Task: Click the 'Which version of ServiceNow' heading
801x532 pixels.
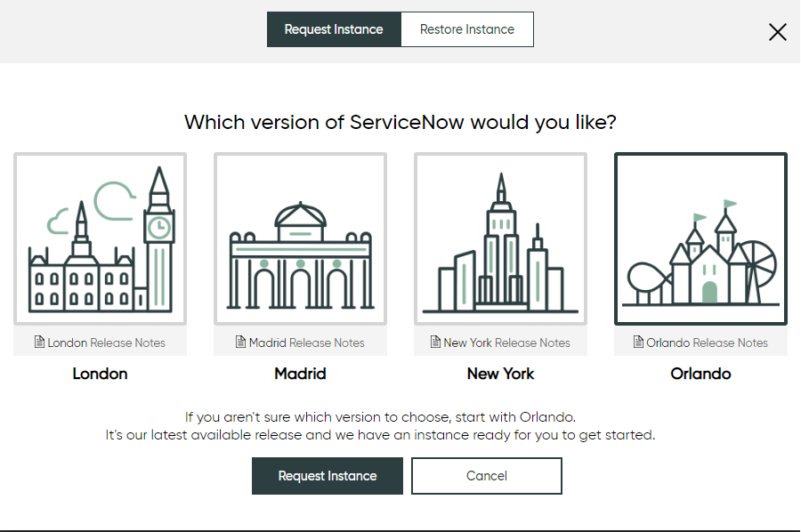Action: click(400, 123)
